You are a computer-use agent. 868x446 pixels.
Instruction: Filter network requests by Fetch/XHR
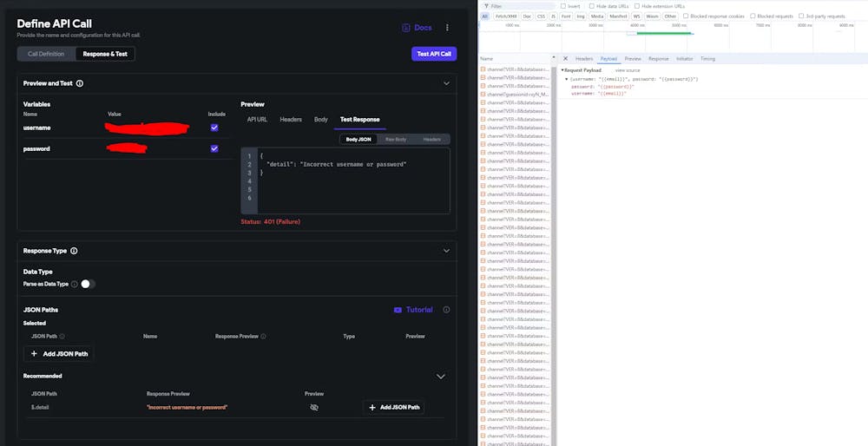pos(506,16)
